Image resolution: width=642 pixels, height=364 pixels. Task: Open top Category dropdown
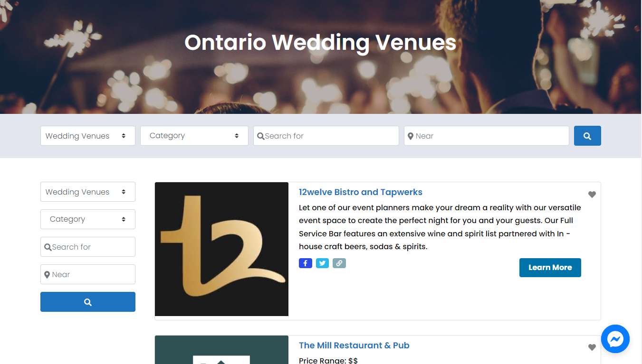[x=194, y=136]
